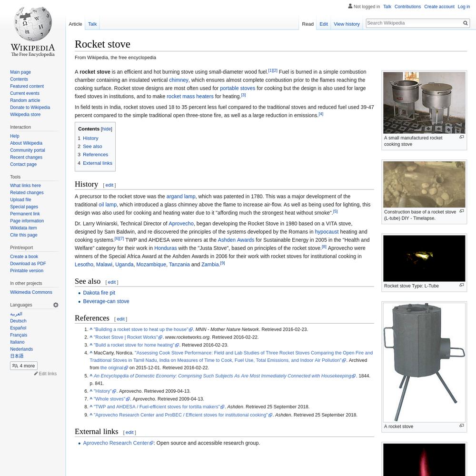Screen dimensions: 476x476
Task: Open Wikimedia Commons link
Action: (31, 292)
